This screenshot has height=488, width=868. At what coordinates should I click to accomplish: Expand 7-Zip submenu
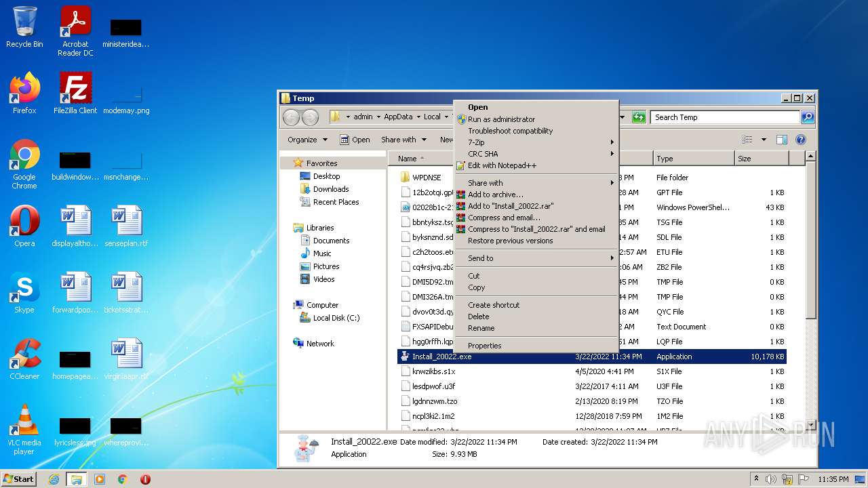pos(536,142)
